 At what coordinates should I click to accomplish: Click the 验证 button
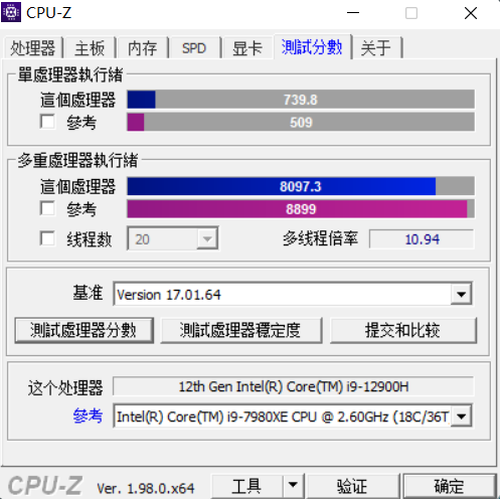(x=352, y=486)
